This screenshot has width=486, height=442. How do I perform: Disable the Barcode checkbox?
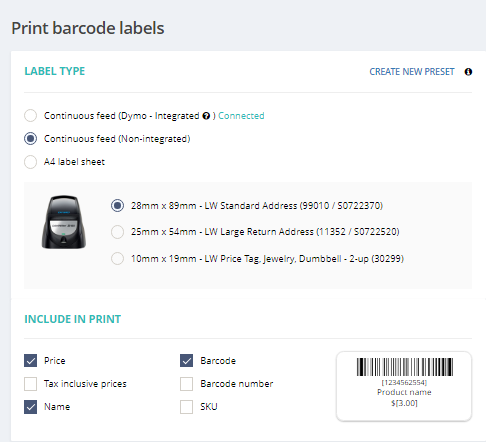[186, 361]
